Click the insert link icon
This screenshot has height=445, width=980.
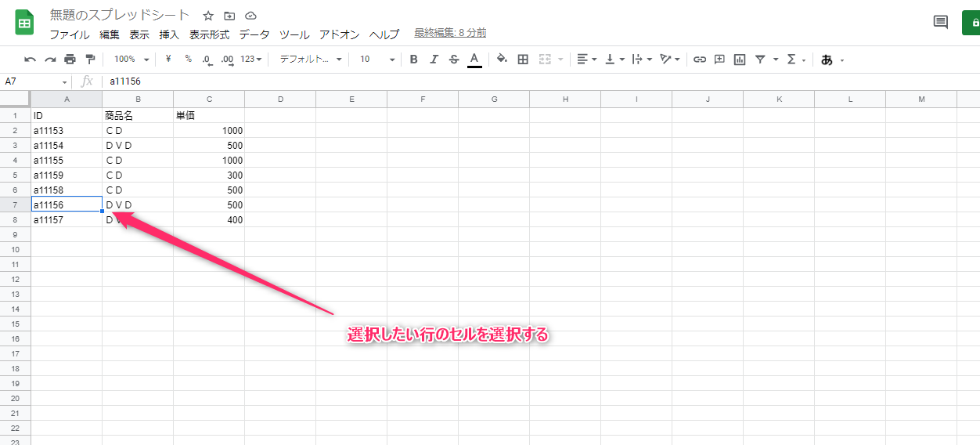pyautogui.click(x=700, y=59)
